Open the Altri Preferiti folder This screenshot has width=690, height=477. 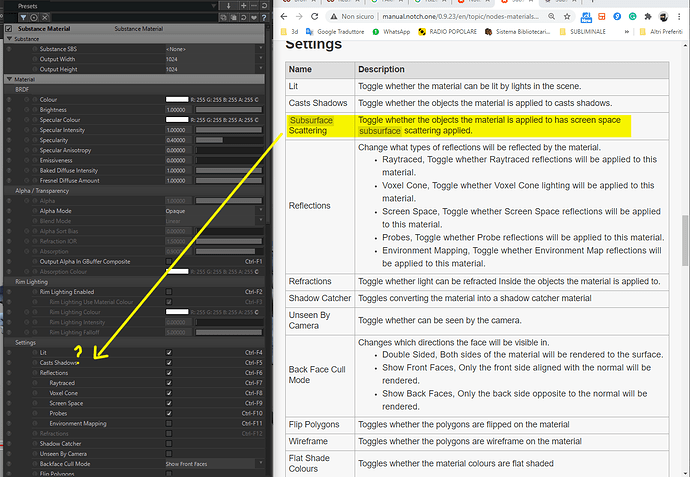click(x=661, y=32)
